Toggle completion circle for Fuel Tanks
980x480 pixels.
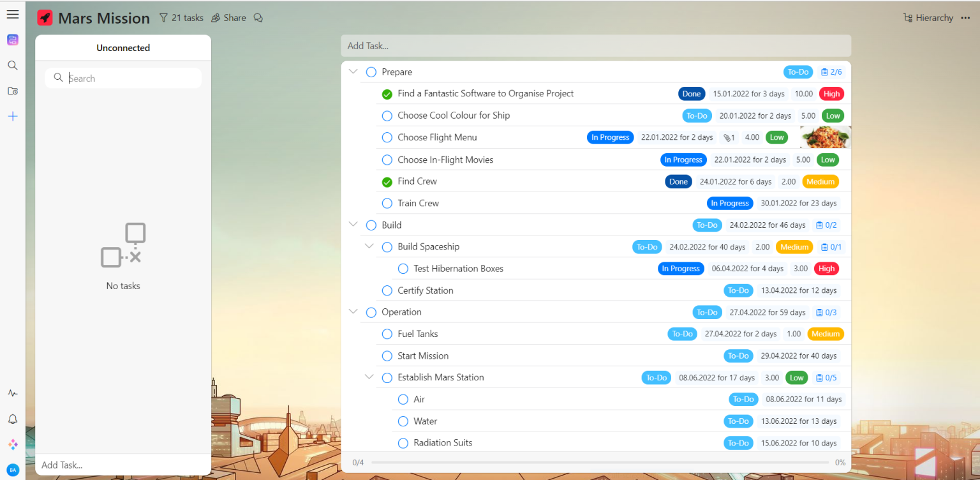tap(387, 334)
